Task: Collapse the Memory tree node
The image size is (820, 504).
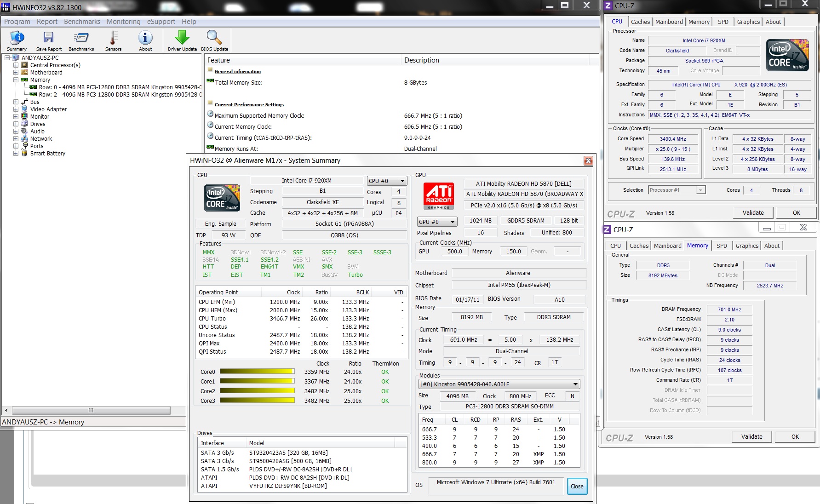Action: (x=16, y=80)
